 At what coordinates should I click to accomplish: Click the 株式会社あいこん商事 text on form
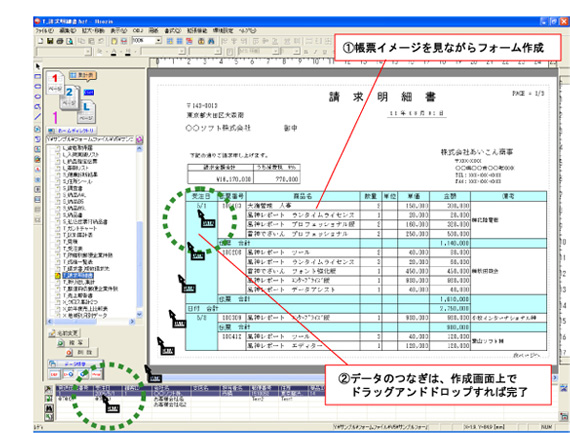pos(477,152)
